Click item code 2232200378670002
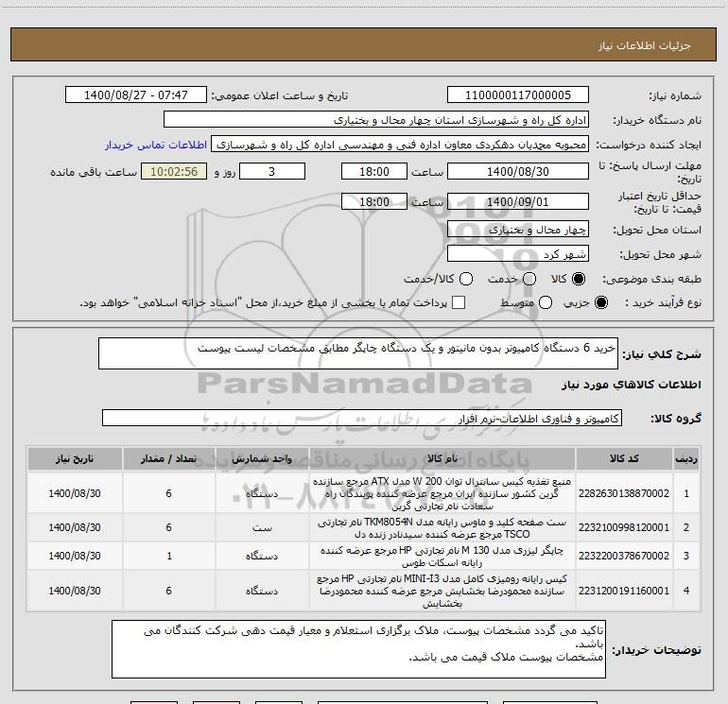Image resolution: width=728 pixels, height=704 pixels. [x=624, y=556]
